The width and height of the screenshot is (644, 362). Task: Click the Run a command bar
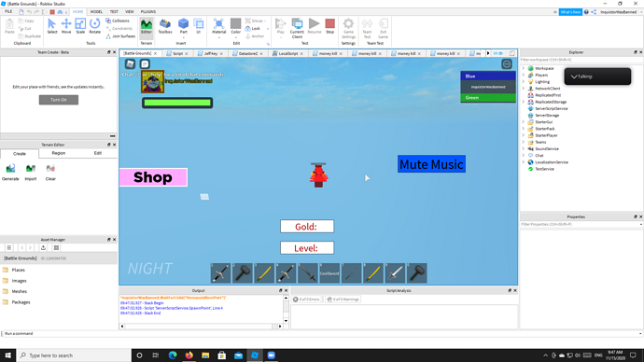(322, 334)
